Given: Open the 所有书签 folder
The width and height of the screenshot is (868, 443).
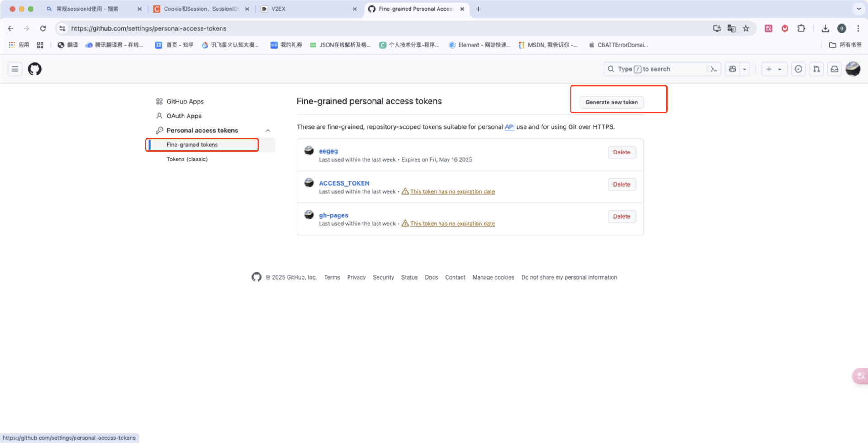Looking at the screenshot, I should [x=845, y=45].
